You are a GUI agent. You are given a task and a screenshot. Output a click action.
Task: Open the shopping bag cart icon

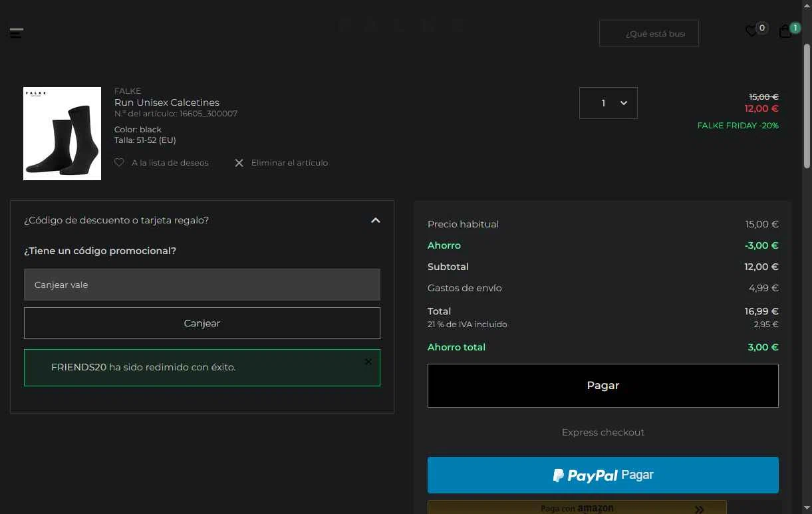pos(785,31)
